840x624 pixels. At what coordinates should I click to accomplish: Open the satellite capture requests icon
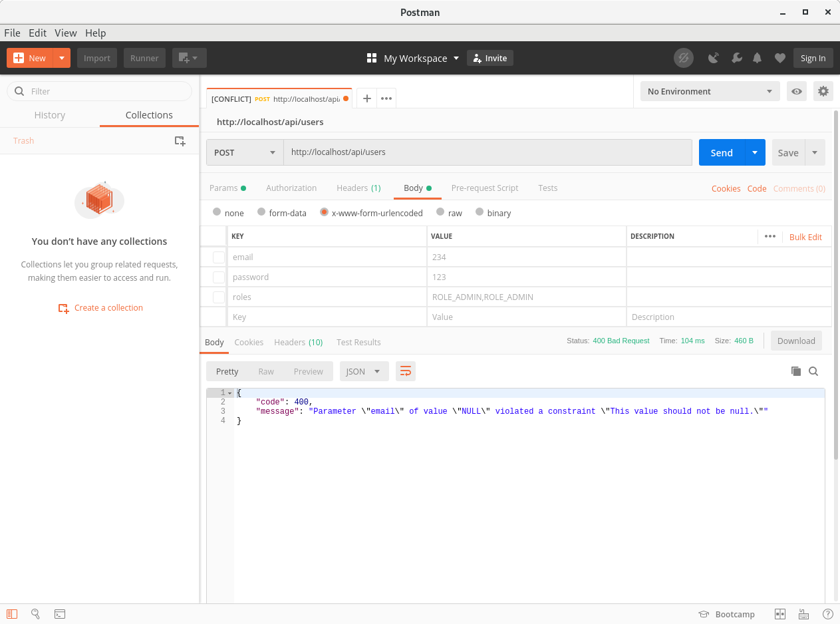point(714,58)
